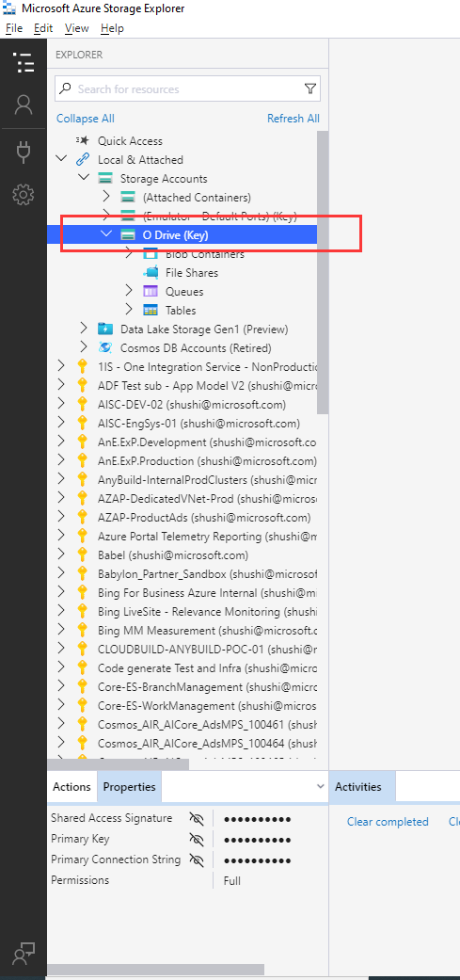
Task: Collapse the Storage Accounts node
Action: [x=84, y=178]
